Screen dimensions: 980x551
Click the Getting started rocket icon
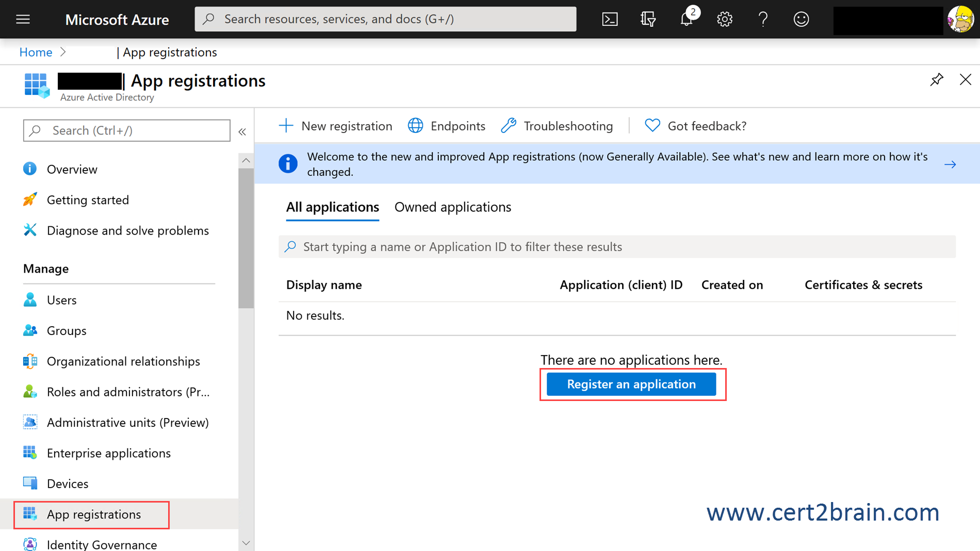pos(30,199)
